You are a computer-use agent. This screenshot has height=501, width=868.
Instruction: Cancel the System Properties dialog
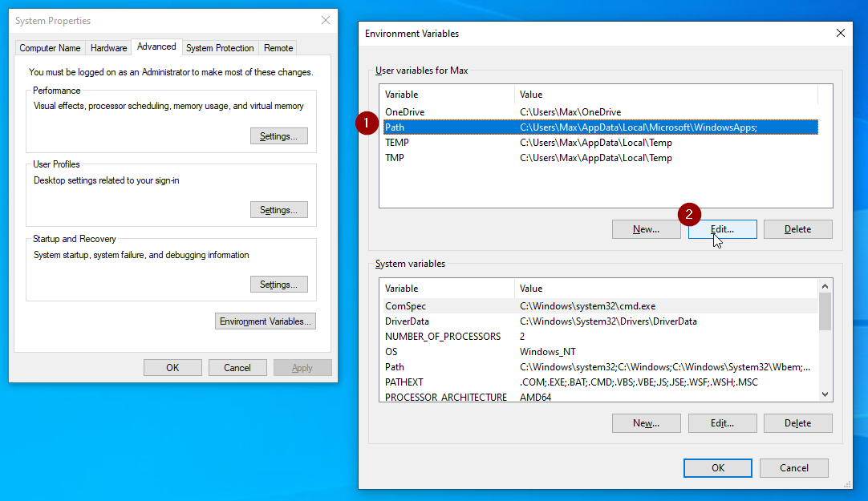click(237, 368)
